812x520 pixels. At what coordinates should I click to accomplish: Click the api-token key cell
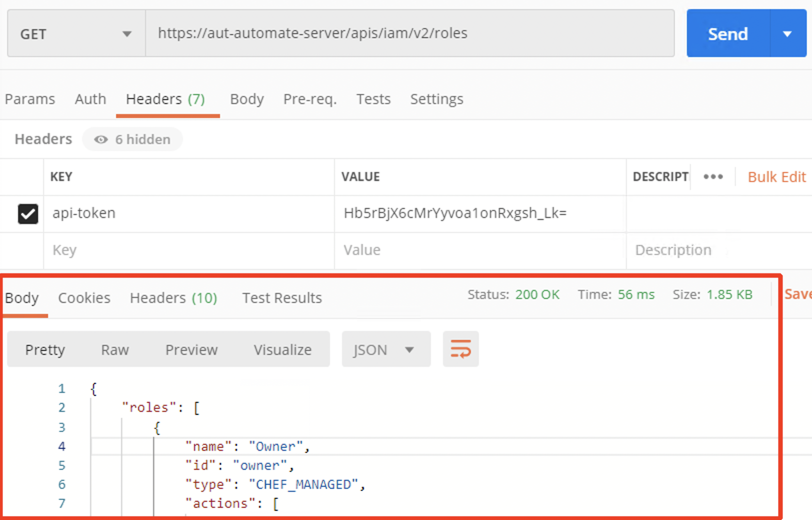click(189, 213)
